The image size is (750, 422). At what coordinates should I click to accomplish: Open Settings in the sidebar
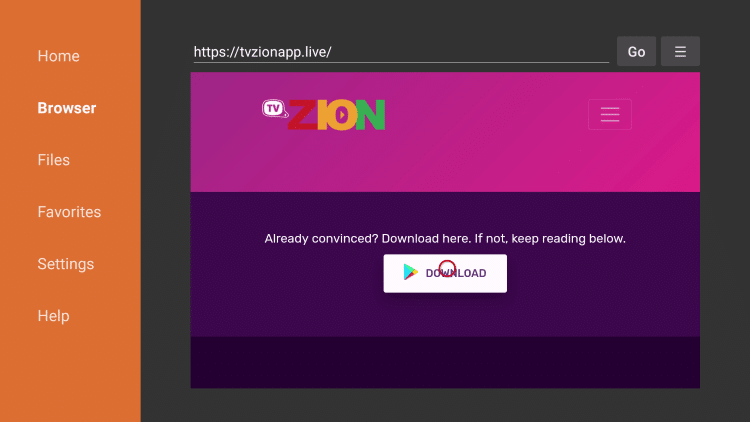pyautogui.click(x=66, y=264)
